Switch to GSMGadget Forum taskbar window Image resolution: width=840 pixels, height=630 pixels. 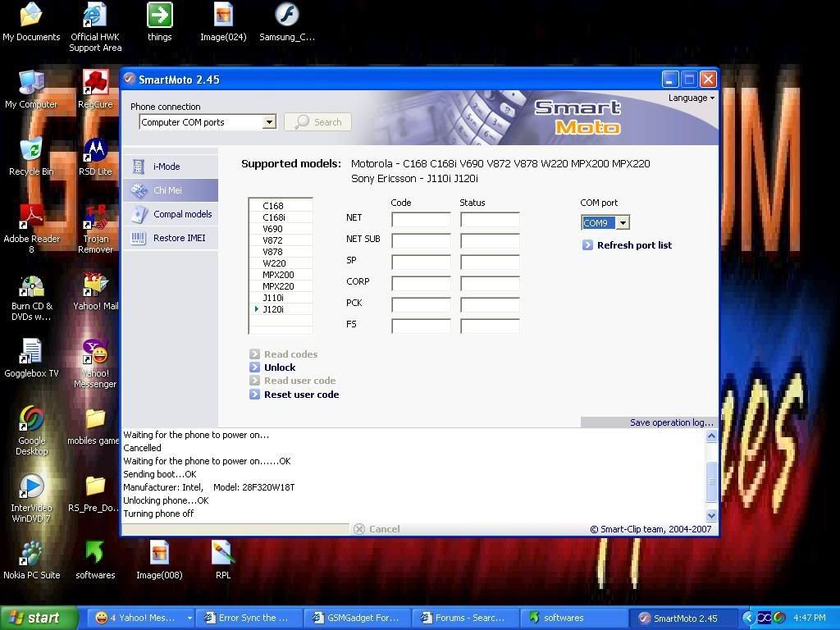click(x=357, y=619)
